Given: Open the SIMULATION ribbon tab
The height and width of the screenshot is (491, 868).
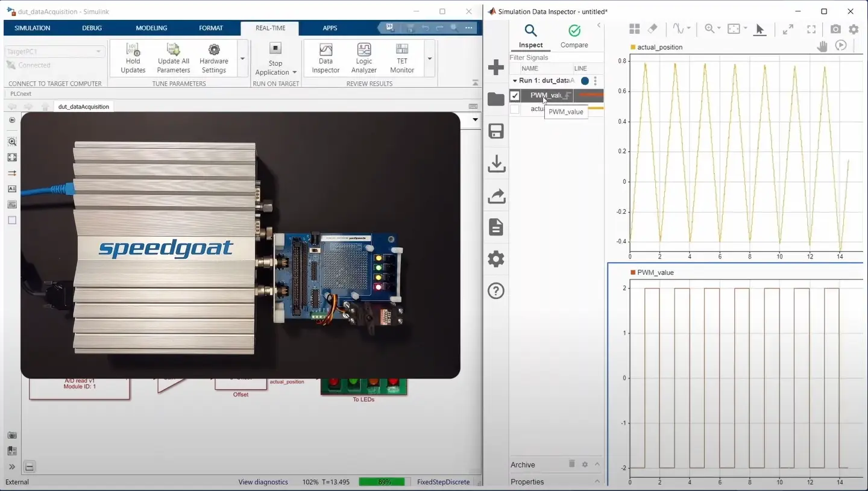Looking at the screenshot, I should (33, 28).
